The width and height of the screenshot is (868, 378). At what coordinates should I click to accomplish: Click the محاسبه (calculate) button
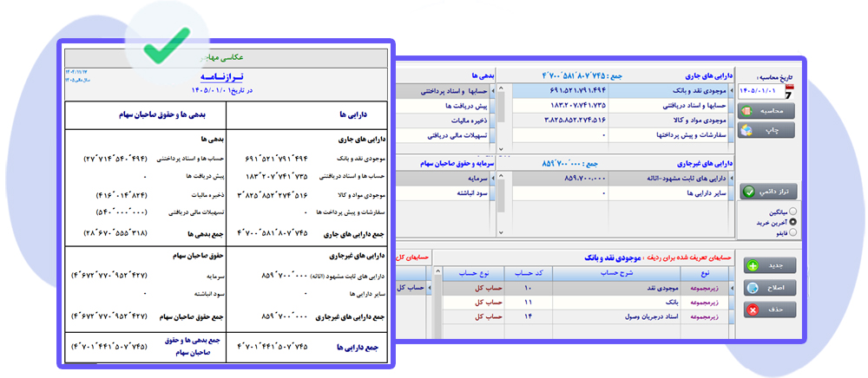tap(767, 110)
